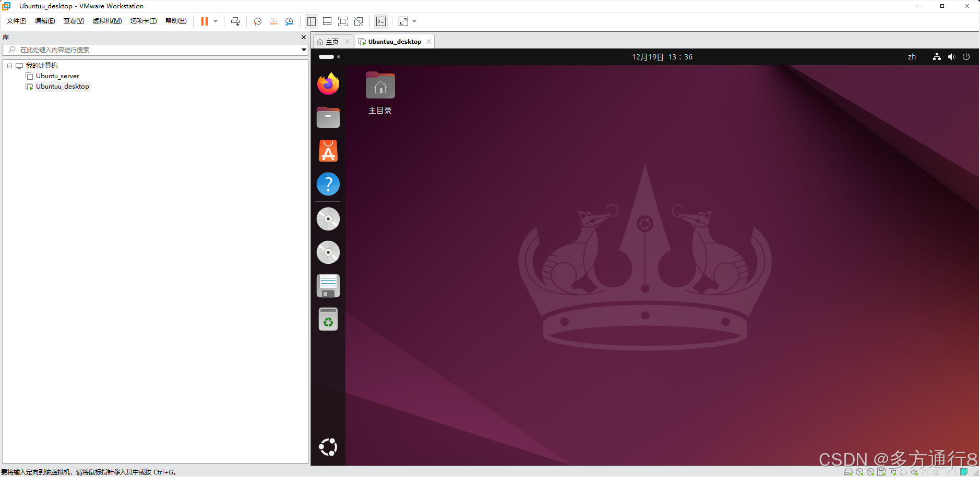Screen dimensions: 980x477
Task: Open Firefox from the Ubuntu dock
Action: [328, 83]
